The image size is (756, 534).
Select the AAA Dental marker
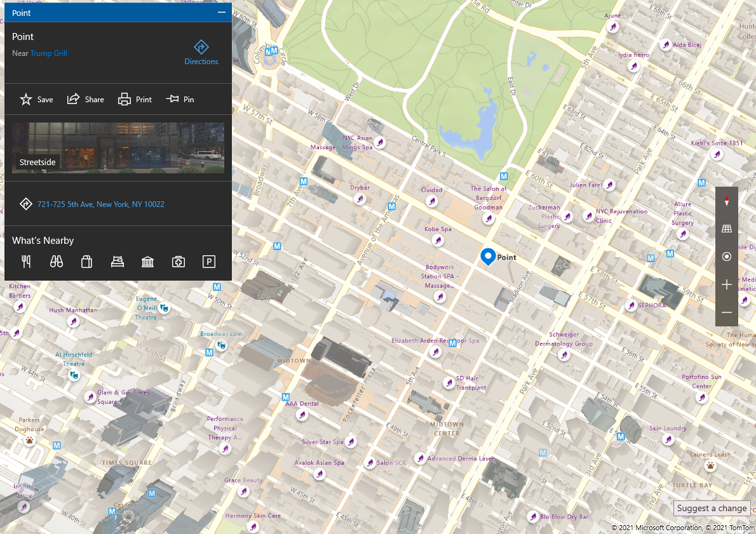[x=302, y=415]
